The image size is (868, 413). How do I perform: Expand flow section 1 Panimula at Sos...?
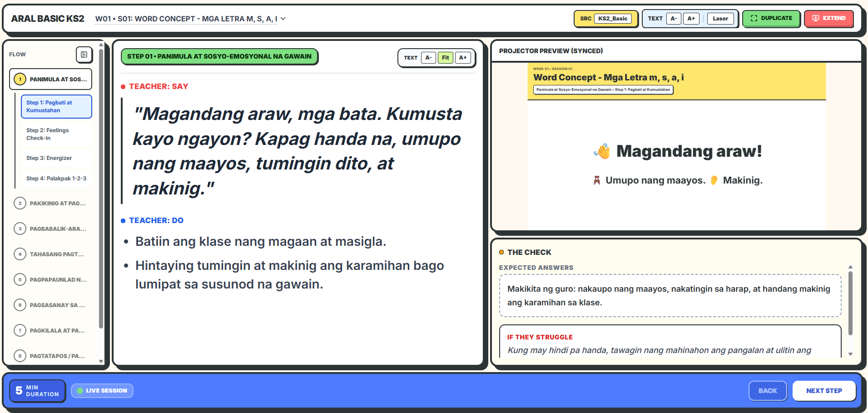coord(51,79)
